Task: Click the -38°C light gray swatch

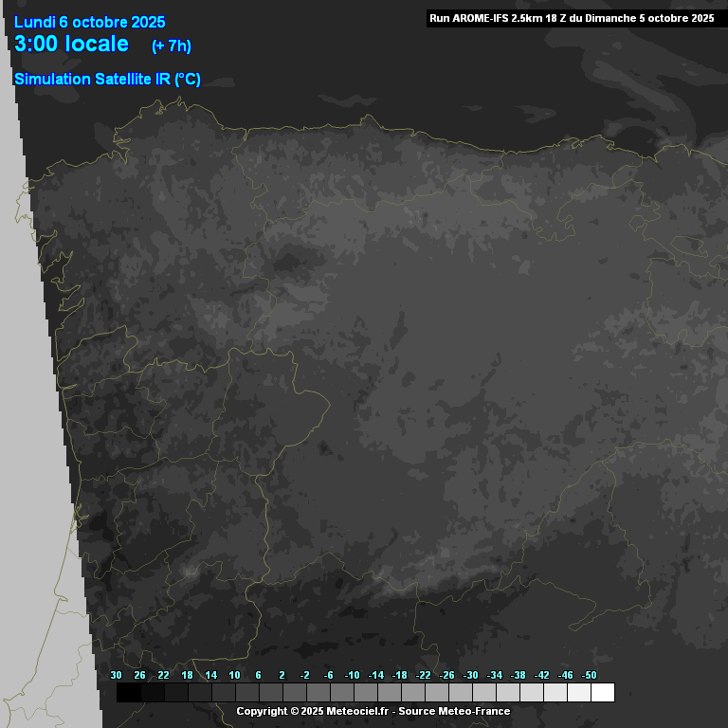Action: [531, 692]
